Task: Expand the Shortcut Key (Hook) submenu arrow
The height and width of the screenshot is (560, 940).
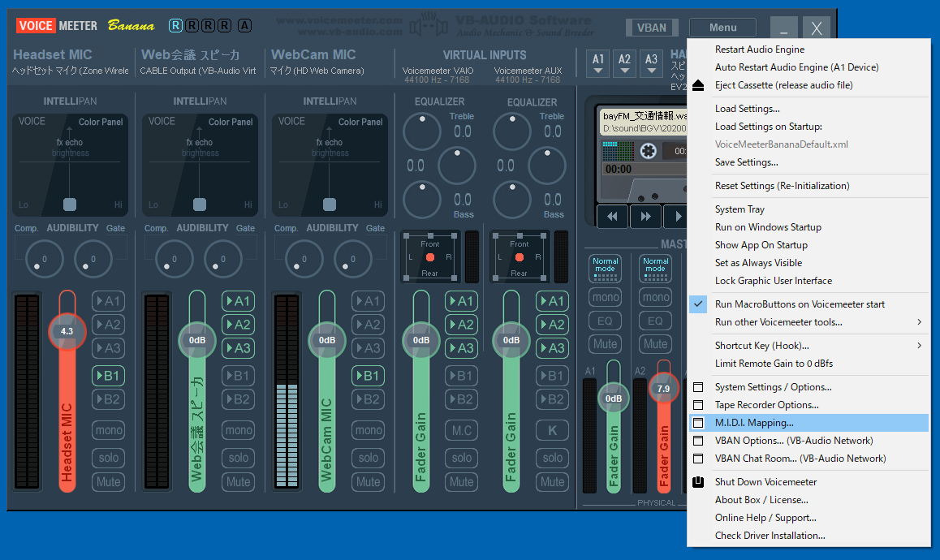Action: tap(920, 346)
